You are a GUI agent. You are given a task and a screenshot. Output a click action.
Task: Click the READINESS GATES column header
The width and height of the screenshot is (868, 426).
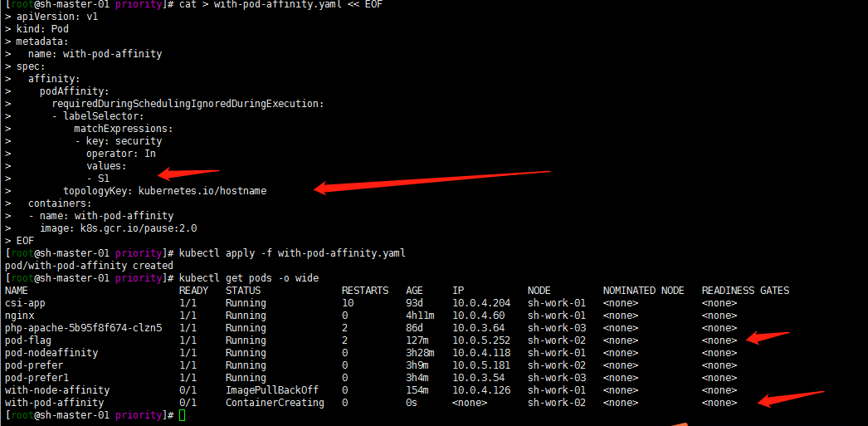tap(745, 291)
